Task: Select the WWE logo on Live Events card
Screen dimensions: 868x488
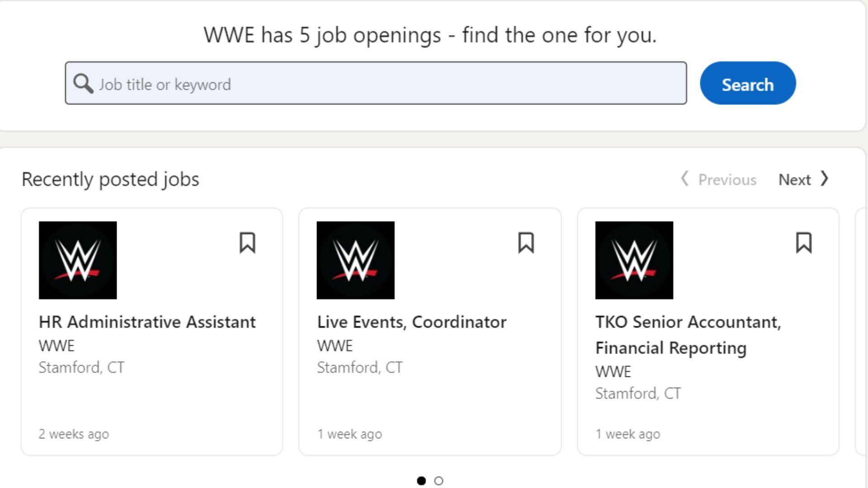Action: tap(356, 261)
